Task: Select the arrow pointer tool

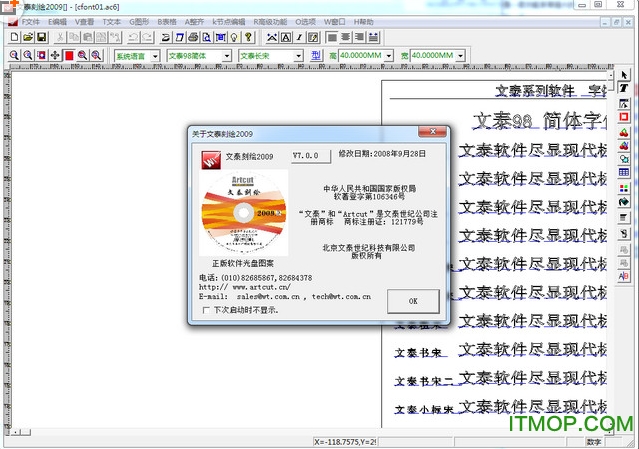Action: coord(624,74)
